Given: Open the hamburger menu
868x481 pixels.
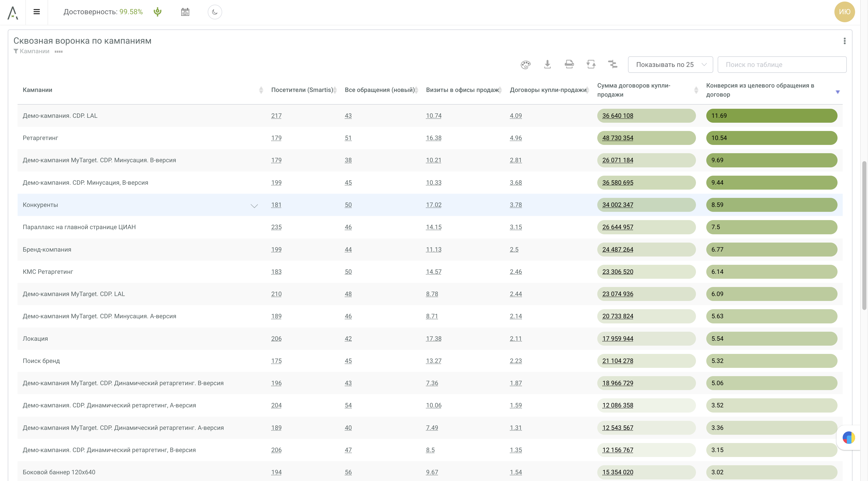Looking at the screenshot, I should click(x=37, y=12).
